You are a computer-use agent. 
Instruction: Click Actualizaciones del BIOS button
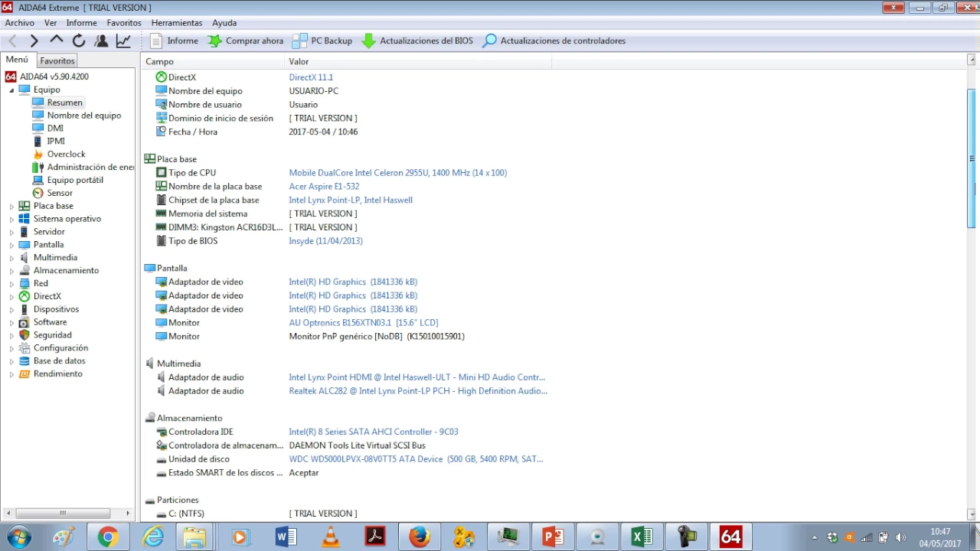417,41
